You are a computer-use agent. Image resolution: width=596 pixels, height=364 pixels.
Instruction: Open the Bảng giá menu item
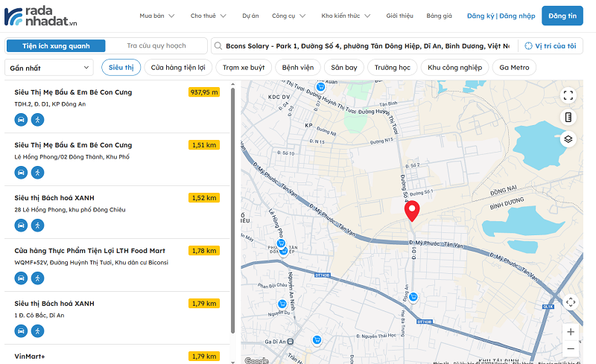click(x=439, y=16)
